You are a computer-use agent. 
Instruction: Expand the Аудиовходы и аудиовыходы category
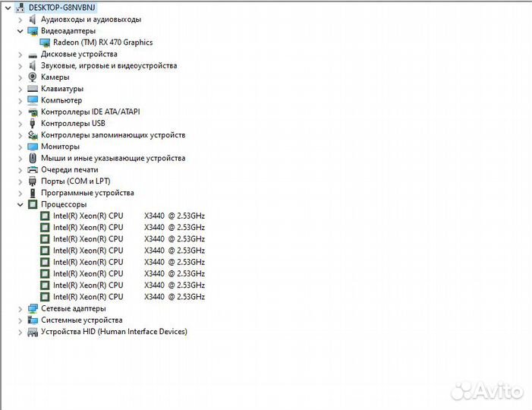[20, 20]
